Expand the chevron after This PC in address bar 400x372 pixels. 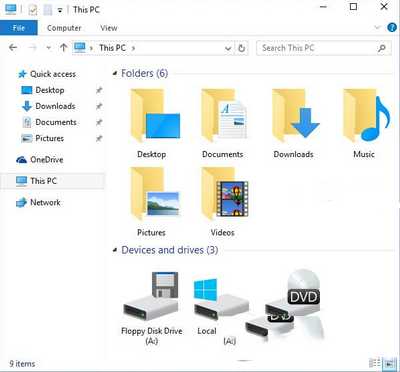point(133,48)
